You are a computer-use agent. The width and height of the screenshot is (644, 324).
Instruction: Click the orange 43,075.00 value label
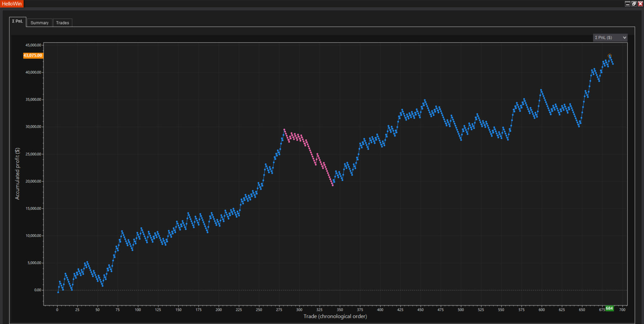pos(33,56)
